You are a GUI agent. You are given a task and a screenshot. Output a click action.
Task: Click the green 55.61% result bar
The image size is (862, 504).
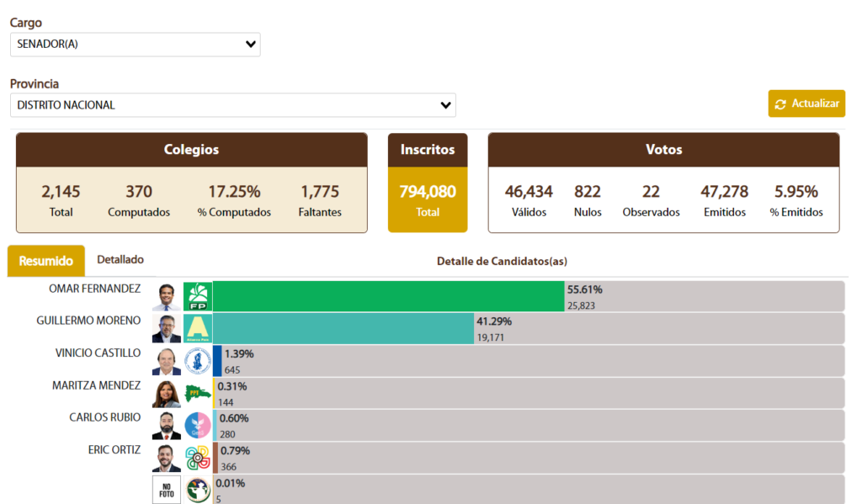click(x=387, y=297)
